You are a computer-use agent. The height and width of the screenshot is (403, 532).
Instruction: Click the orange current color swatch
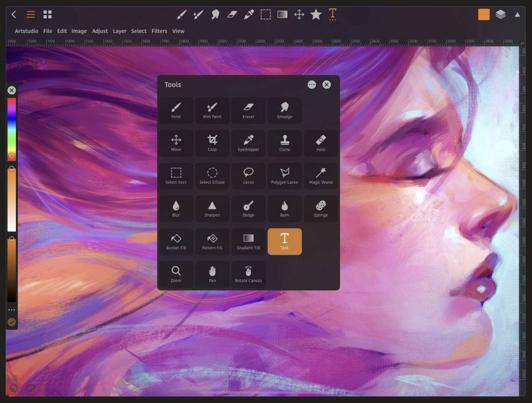tap(484, 15)
